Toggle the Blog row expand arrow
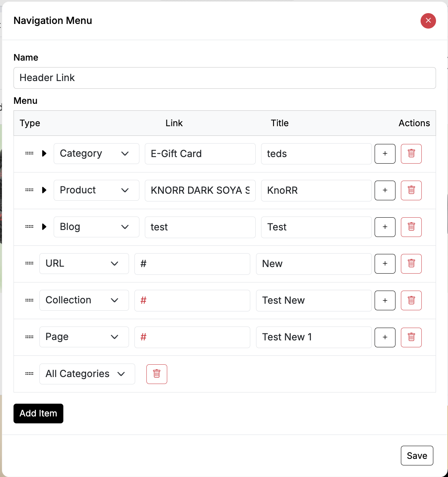The image size is (448, 477). (x=44, y=227)
